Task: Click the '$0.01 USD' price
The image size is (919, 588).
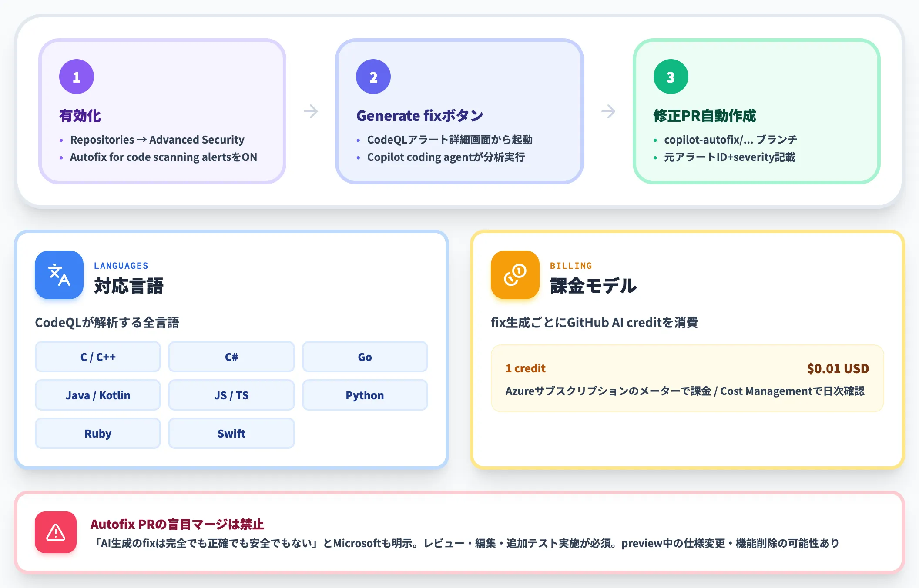Action: (x=838, y=369)
